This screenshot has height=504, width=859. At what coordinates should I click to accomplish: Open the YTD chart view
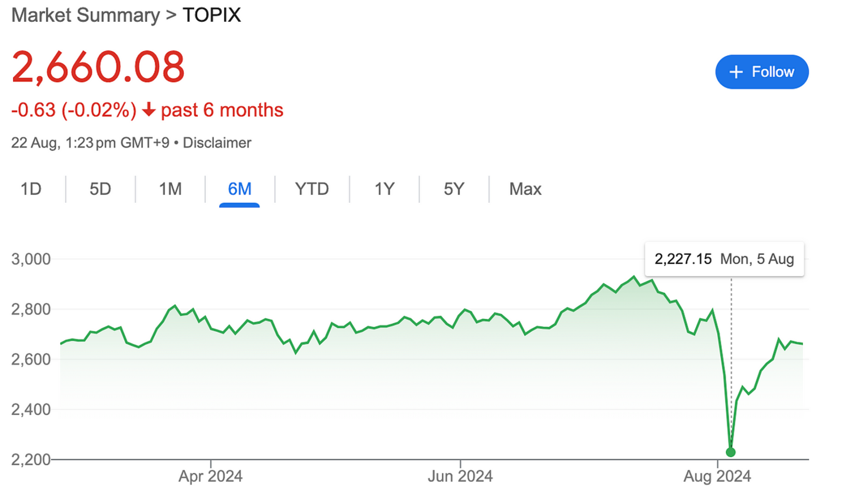coord(312,189)
